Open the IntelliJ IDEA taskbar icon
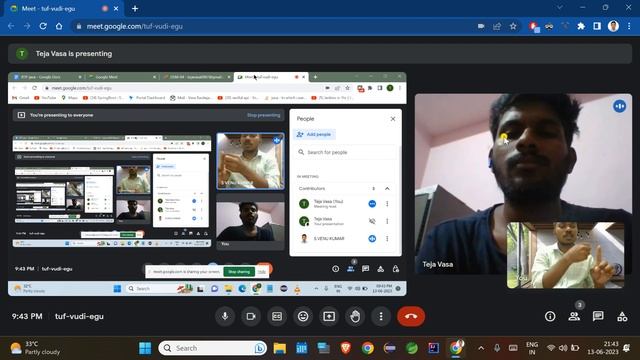The height and width of the screenshot is (360, 640). [433, 348]
